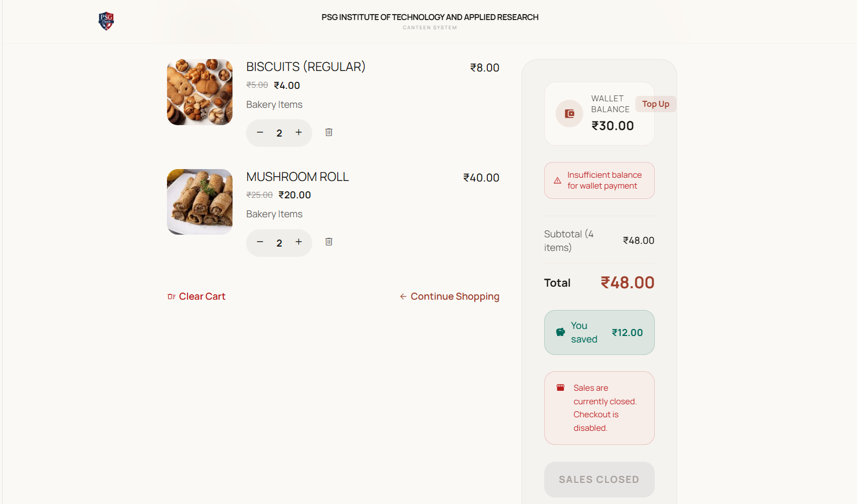857x504 pixels.
Task: Click the wallet balance icon
Action: point(569,114)
